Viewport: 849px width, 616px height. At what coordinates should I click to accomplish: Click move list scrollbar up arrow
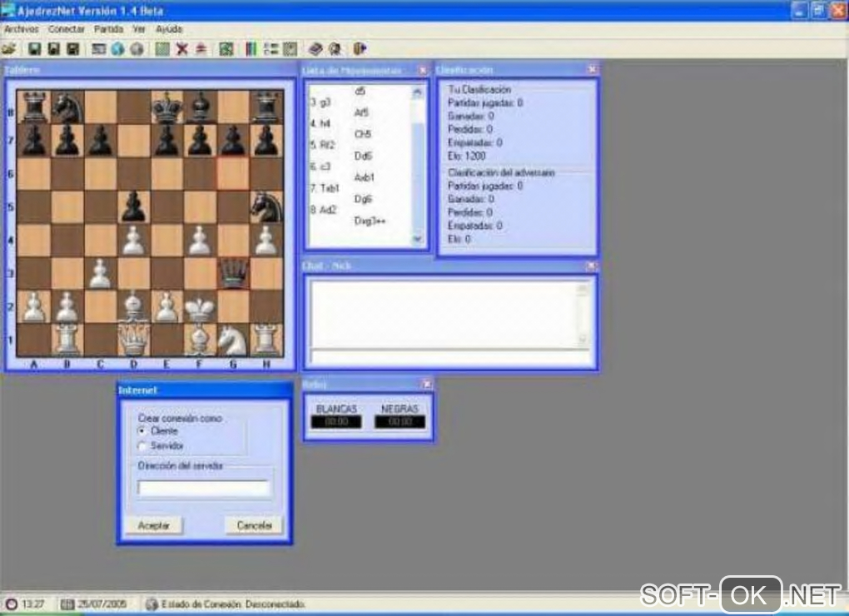click(417, 92)
